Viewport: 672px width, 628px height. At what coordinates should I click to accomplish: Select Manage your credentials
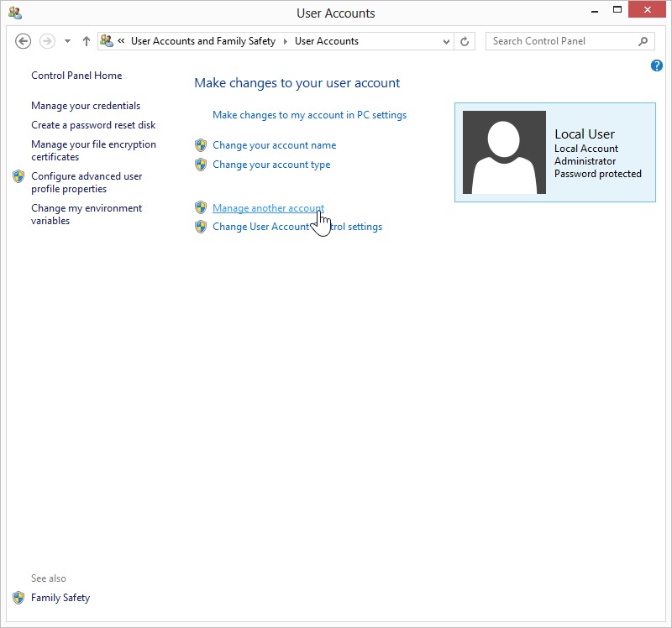point(86,106)
